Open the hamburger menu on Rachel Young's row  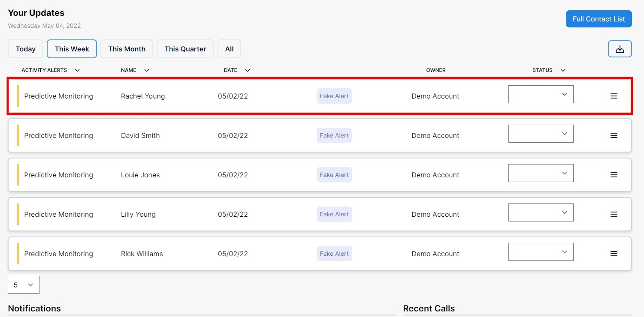pos(614,96)
